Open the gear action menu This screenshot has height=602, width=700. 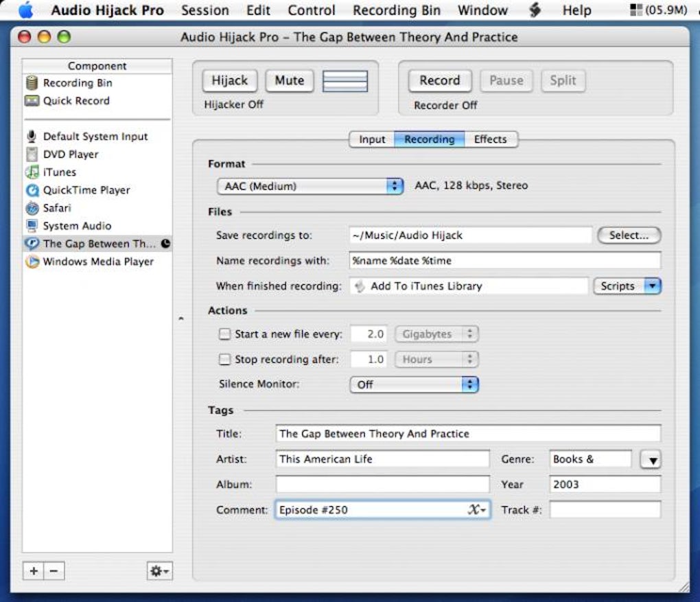159,570
